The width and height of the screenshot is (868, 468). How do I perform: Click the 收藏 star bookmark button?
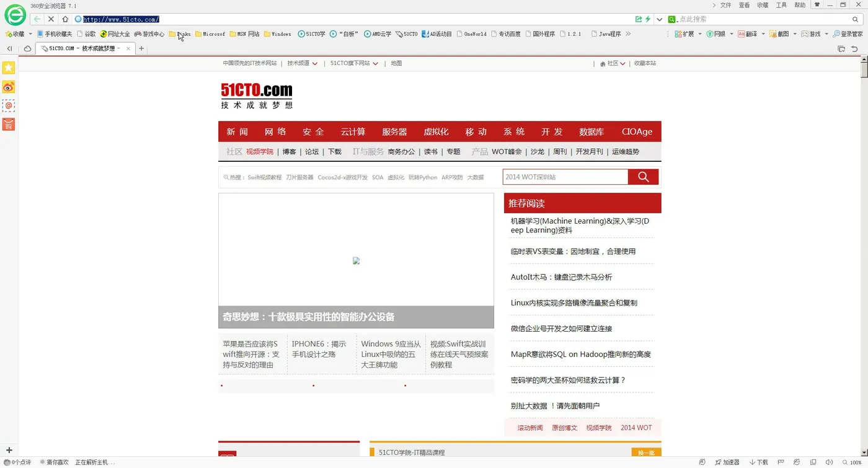pyautogui.click(x=15, y=34)
